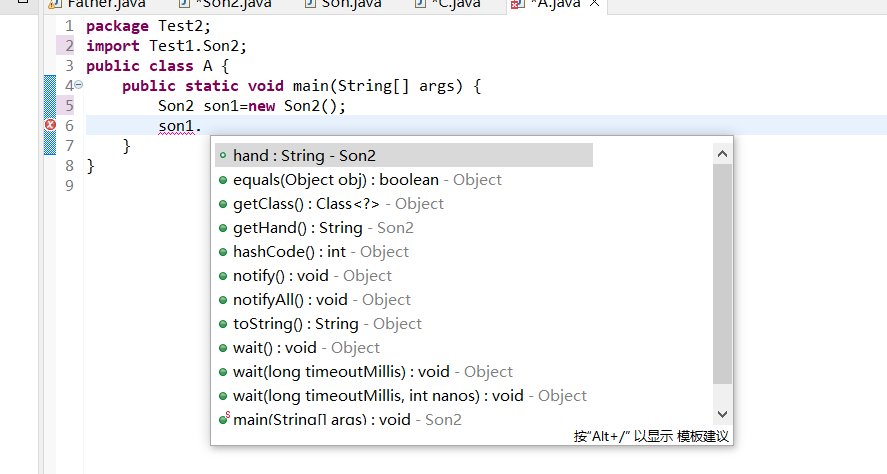Click the field icon next to 'hand'
The width and height of the screenshot is (887, 474).
pyautogui.click(x=223, y=155)
